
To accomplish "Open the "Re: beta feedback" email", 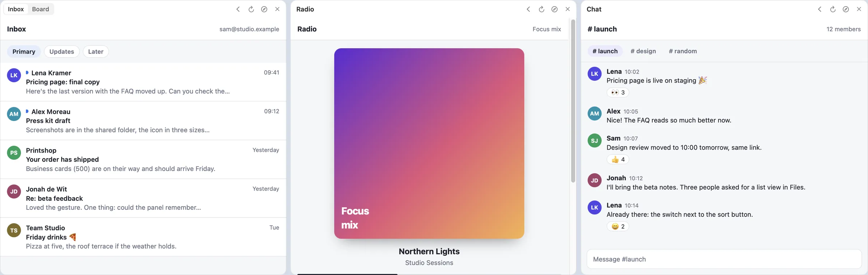I will coord(143,198).
